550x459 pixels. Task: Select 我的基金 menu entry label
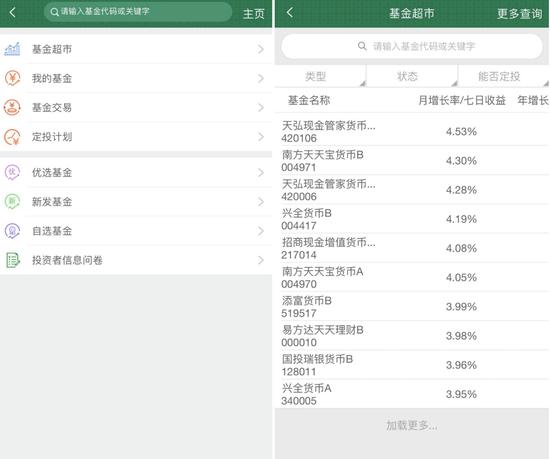pyautogui.click(x=52, y=78)
